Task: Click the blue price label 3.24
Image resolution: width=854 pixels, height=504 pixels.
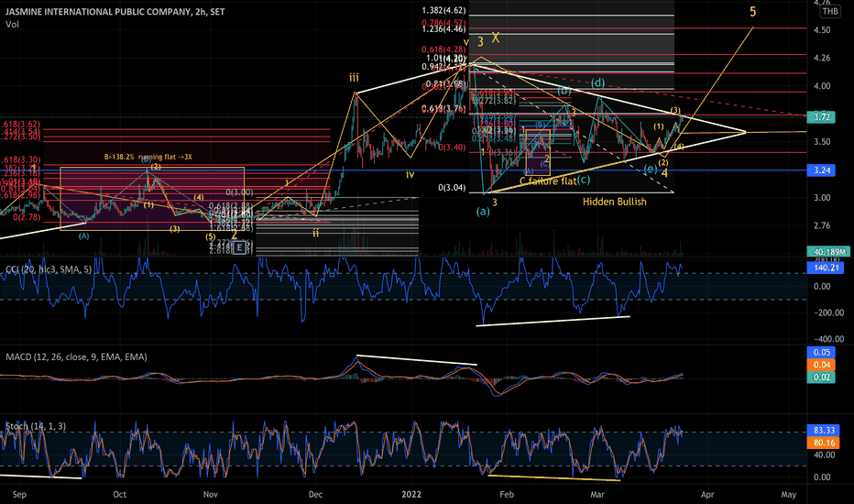Action: click(x=821, y=170)
